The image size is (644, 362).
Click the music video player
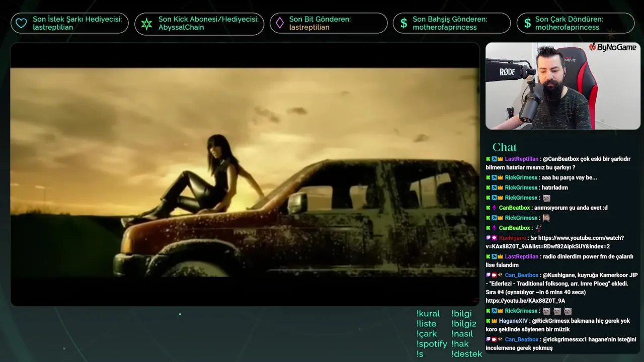click(x=245, y=174)
